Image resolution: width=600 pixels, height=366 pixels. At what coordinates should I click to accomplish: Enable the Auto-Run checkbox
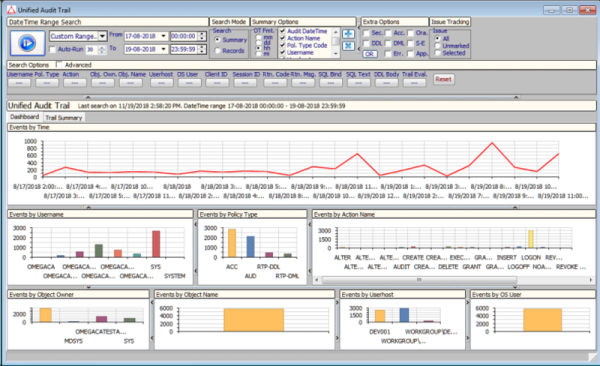pyautogui.click(x=53, y=49)
